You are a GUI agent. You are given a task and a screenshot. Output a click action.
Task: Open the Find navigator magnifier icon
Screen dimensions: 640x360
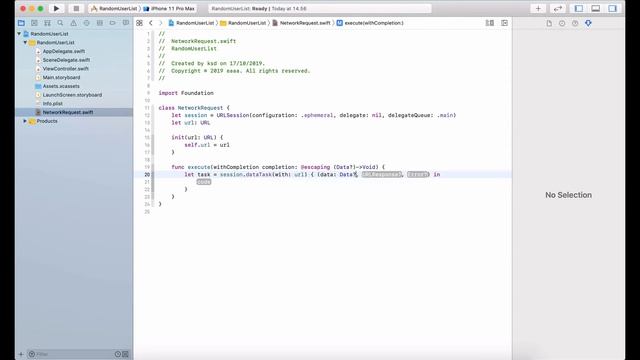tap(60, 23)
